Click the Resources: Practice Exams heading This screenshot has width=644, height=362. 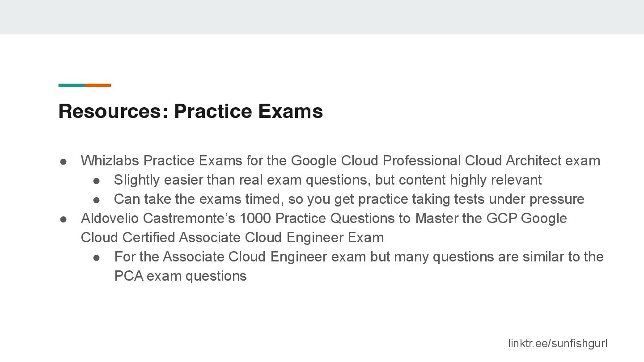[191, 111]
